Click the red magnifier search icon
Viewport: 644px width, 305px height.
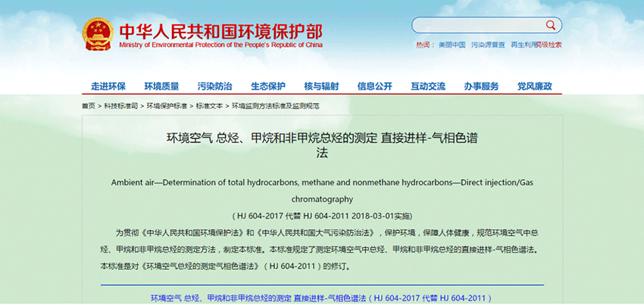click(550, 25)
